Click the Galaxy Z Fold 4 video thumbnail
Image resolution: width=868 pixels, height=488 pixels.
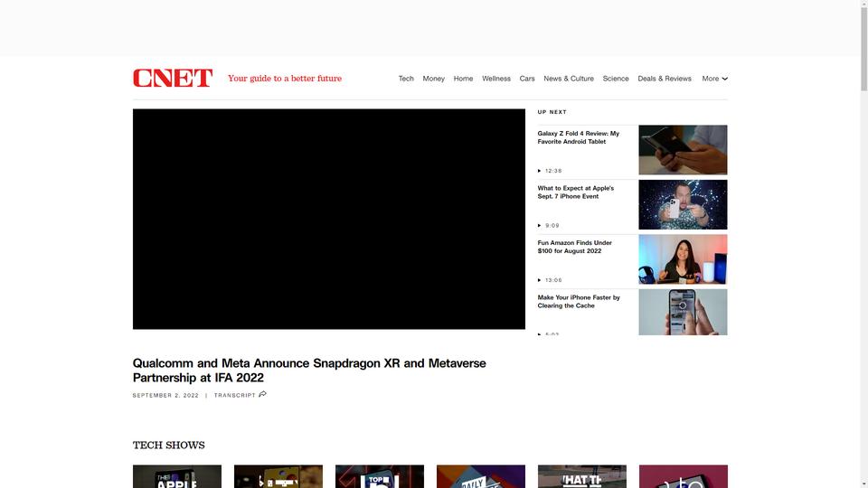tap(684, 150)
